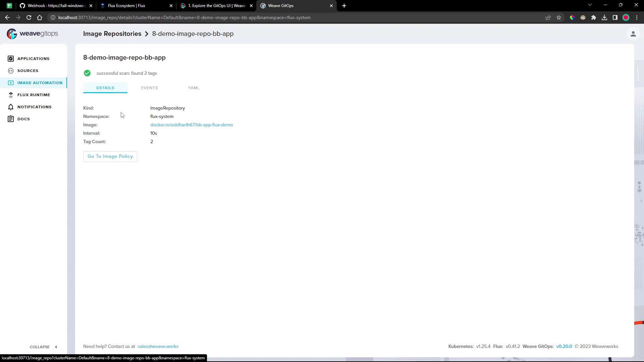Open the Sources sidebar icon
The width and height of the screenshot is (644, 362).
coord(11,71)
